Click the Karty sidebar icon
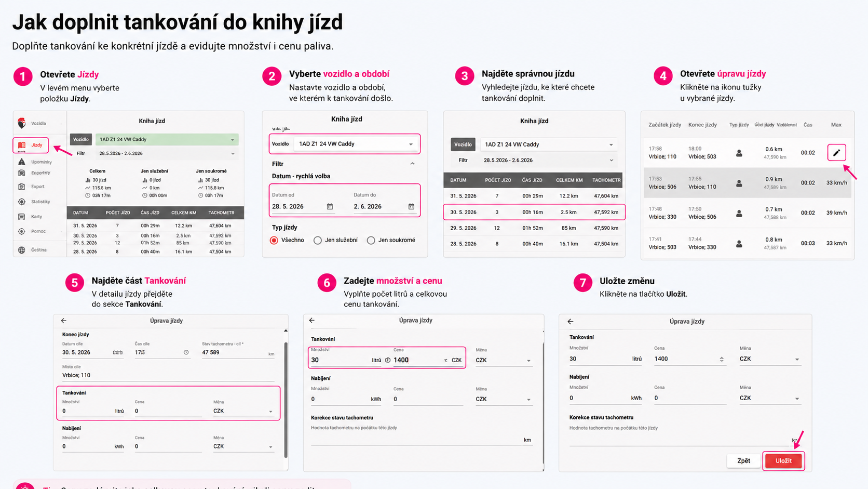Screen dimensions: 868x489 [x=21, y=217]
